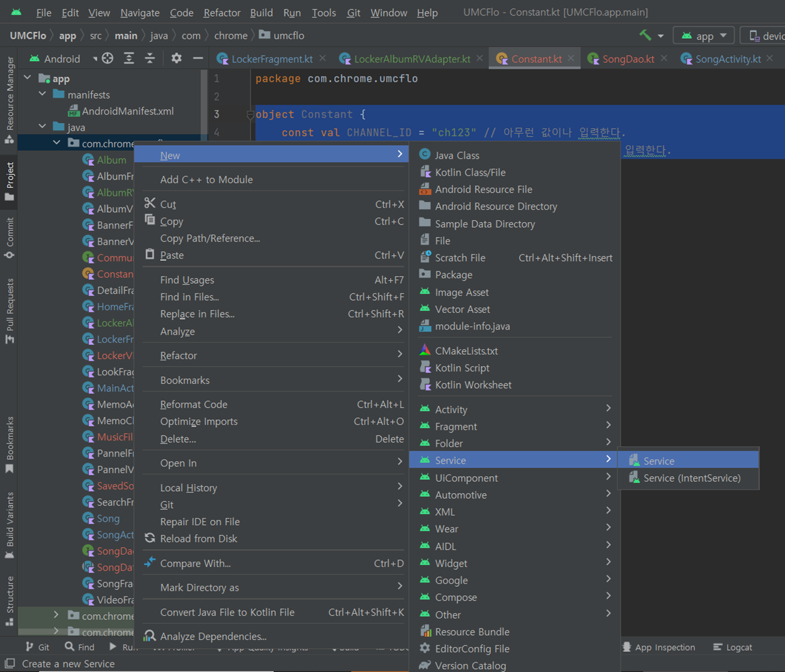Choose Service (IntentService) option

pos(688,477)
